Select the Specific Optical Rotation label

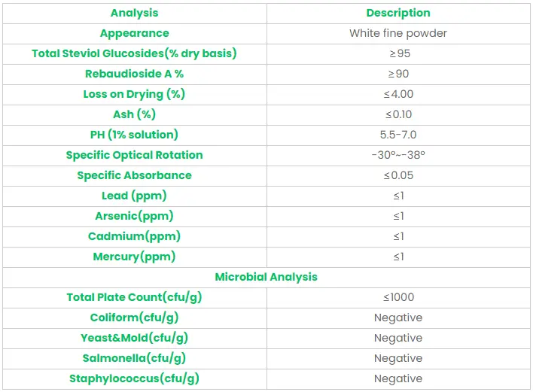click(x=134, y=155)
